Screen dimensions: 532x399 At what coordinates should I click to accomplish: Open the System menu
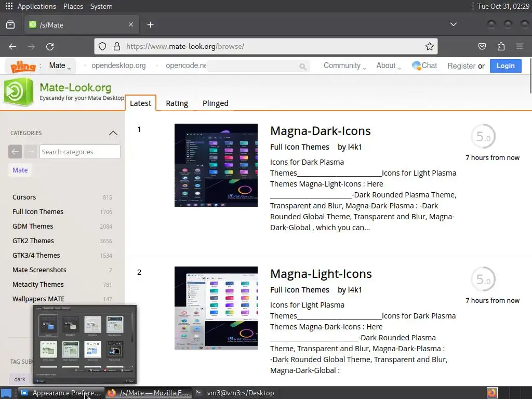tap(101, 6)
